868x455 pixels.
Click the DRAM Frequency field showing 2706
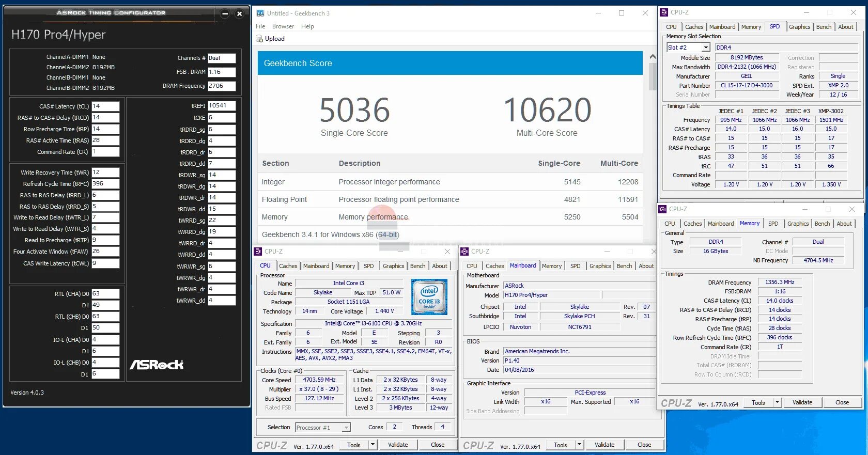coord(222,86)
